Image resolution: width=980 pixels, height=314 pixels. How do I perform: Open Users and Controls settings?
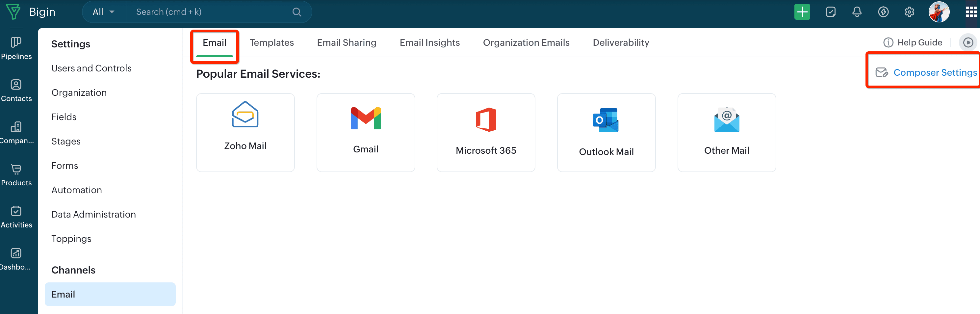coord(91,68)
